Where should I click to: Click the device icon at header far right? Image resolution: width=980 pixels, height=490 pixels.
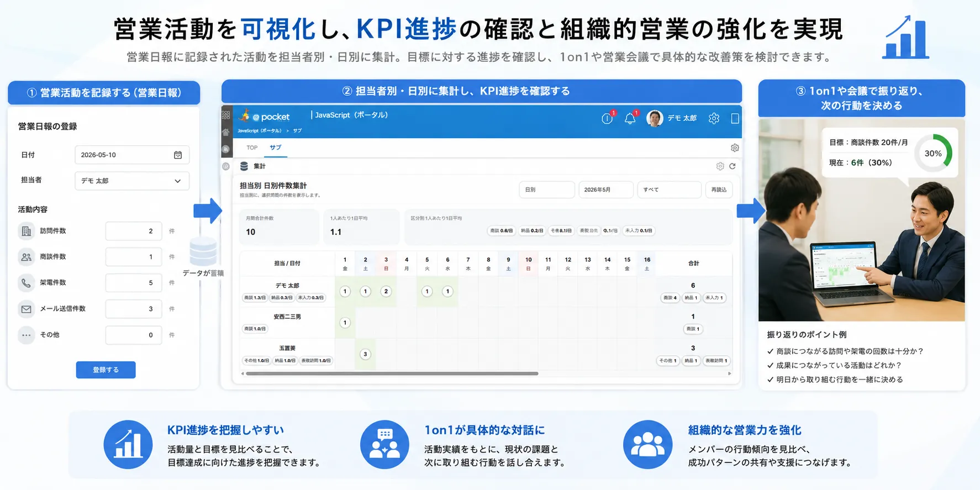[735, 118]
